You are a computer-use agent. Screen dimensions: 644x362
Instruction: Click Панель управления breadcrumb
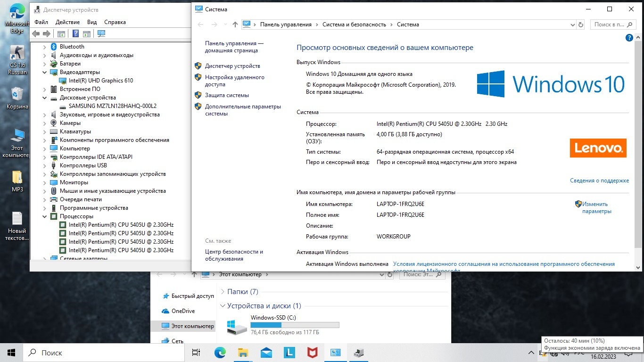click(x=286, y=25)
